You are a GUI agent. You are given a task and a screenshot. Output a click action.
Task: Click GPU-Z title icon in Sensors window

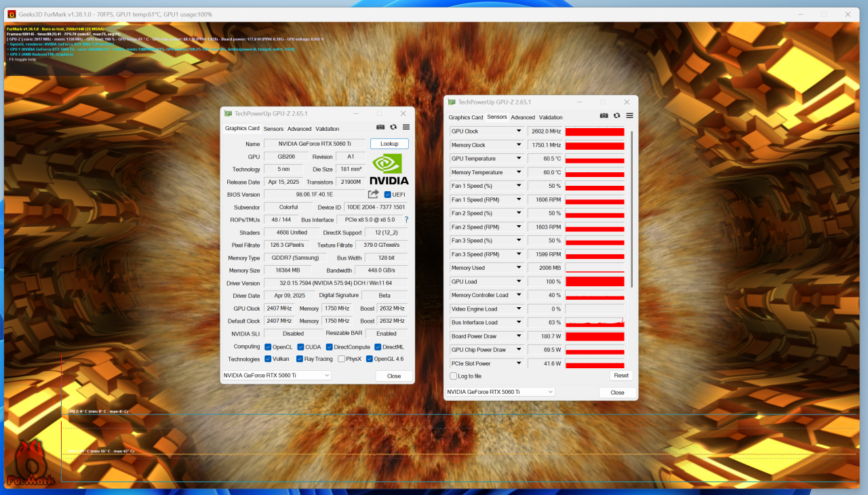452,102
